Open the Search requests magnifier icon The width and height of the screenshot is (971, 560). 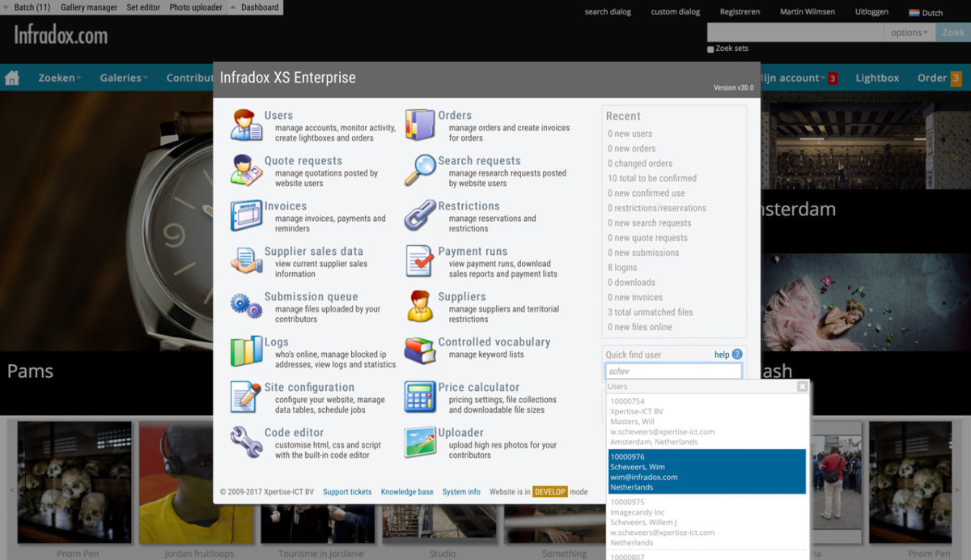point(420,171)
